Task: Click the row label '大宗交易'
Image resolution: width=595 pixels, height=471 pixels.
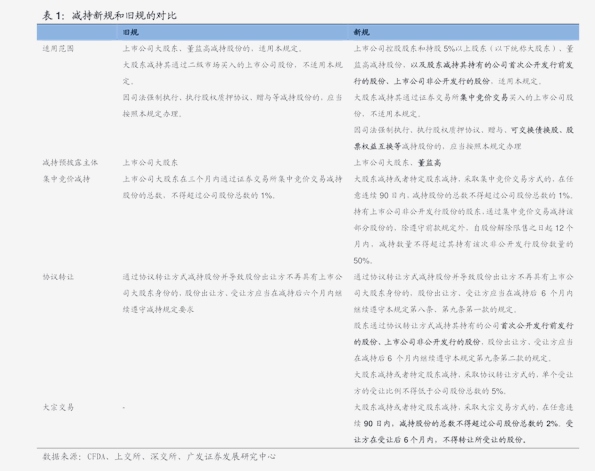Action: point(58,408)
